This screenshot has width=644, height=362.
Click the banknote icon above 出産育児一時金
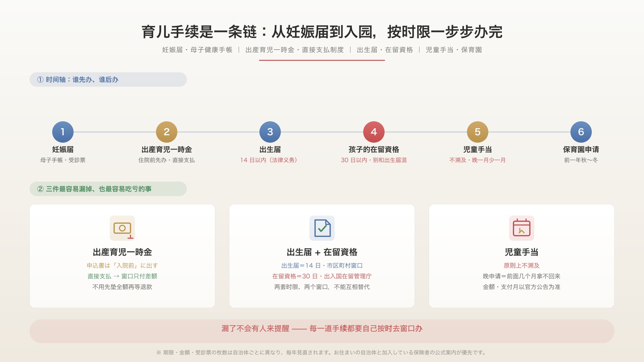(x=122, y=228)
